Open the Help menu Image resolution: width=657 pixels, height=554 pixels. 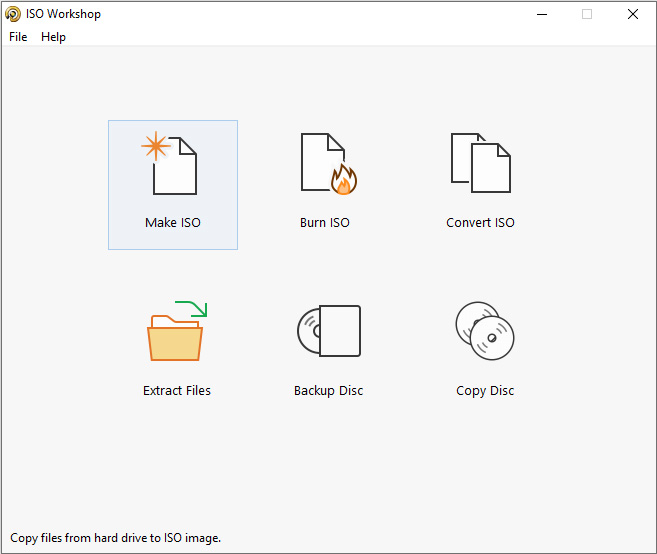coord(53,37)
